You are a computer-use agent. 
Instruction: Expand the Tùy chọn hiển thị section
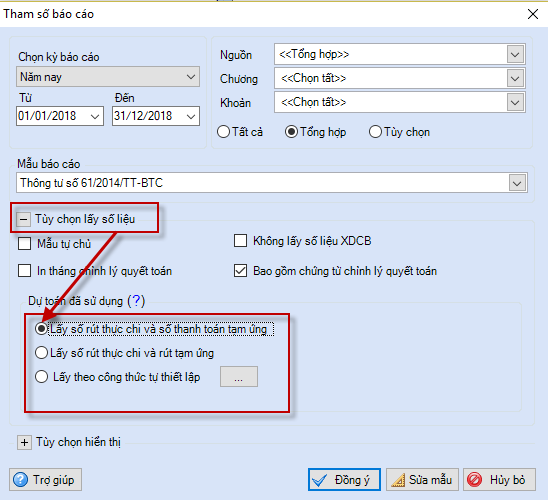pyautogui.click(x=24, y=442)
